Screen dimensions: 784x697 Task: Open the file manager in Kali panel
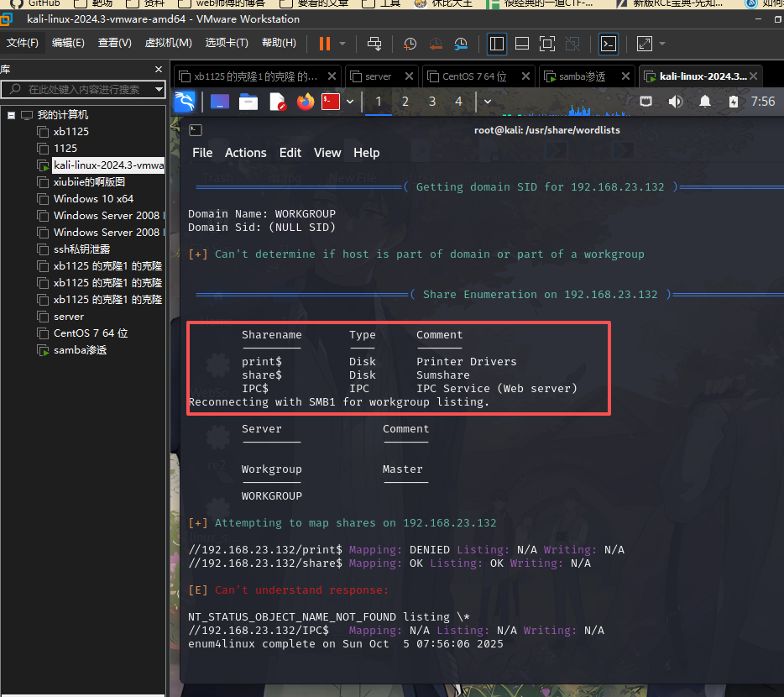point(248,102)
